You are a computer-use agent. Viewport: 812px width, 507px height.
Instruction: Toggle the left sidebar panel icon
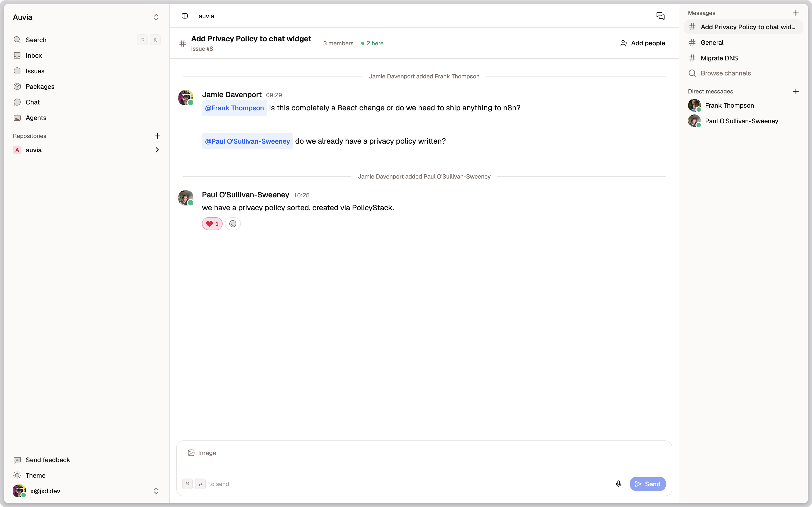185,16
